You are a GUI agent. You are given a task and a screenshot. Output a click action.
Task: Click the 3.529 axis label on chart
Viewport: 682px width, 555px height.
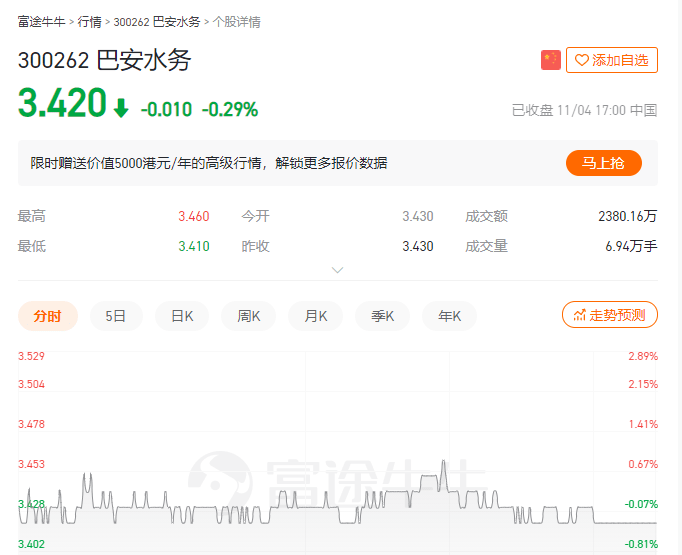pos(31,356)
